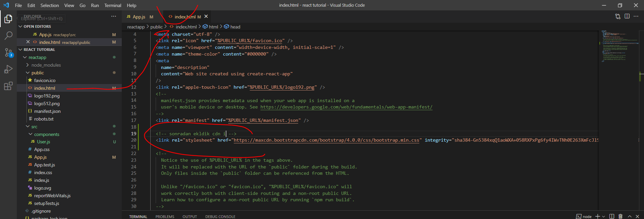
Task: Open the Run and Debug view
Action: coord(8,69)
